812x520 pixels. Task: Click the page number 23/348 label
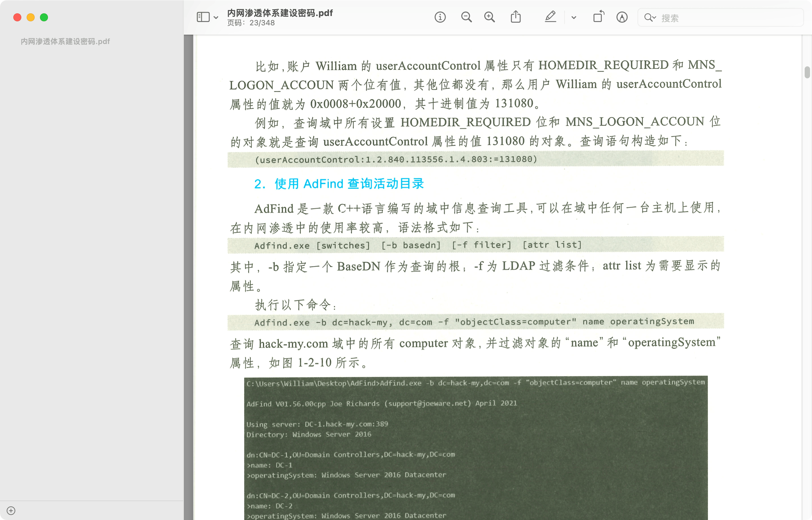pos(251,23)
